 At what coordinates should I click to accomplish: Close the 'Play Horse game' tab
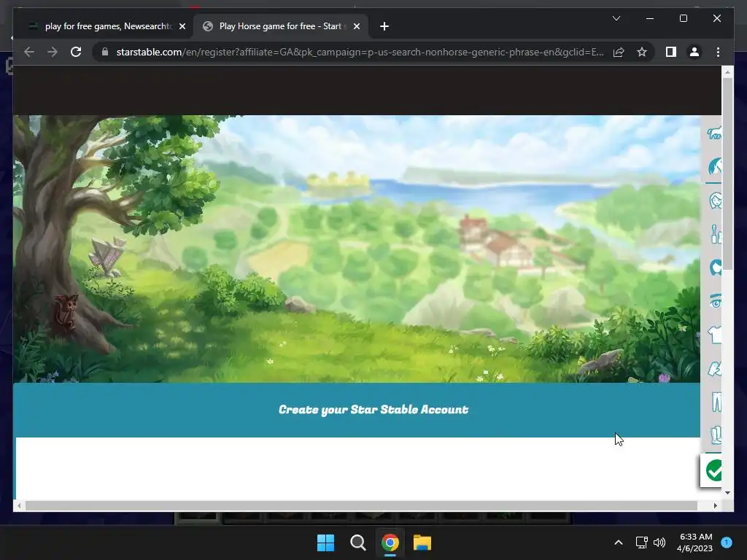[x=356, y=27]
